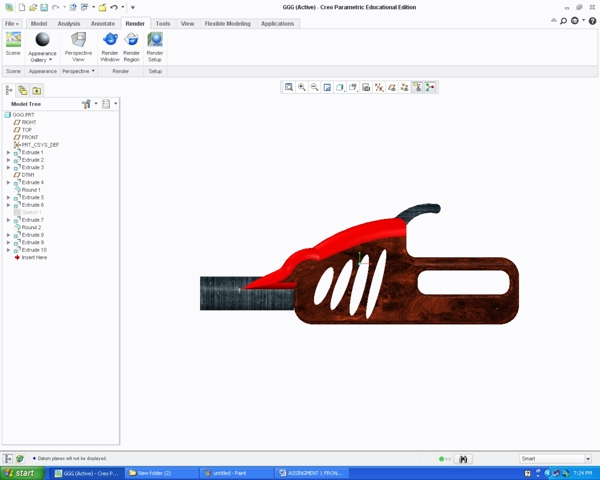Screen dimensions: 600x480
Task: Switch to the View tab
Action: [x=188, y=24]
